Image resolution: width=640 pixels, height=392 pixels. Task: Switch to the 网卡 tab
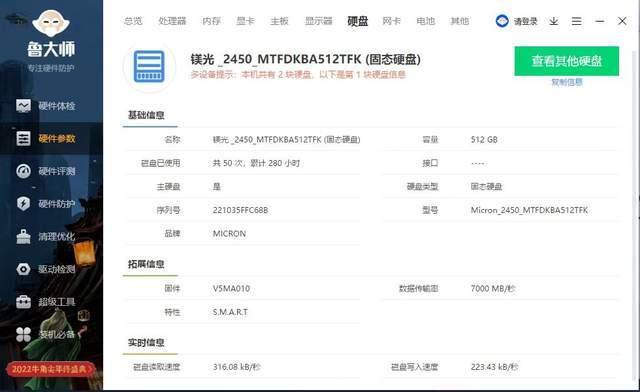coord(391,21)
